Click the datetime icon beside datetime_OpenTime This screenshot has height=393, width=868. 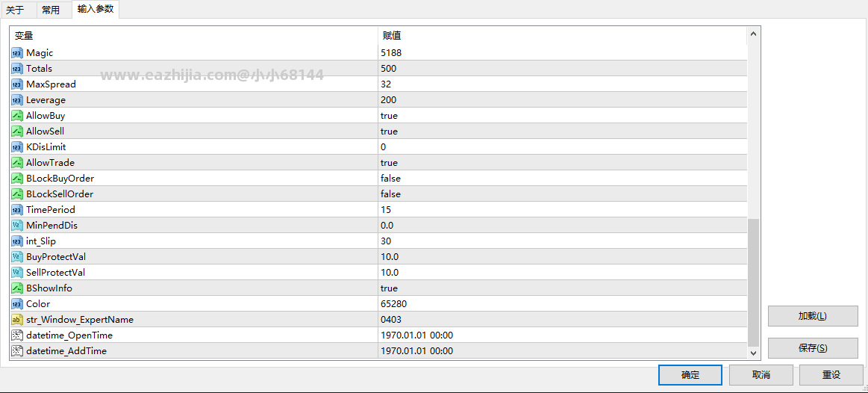(x=17, y=335)
